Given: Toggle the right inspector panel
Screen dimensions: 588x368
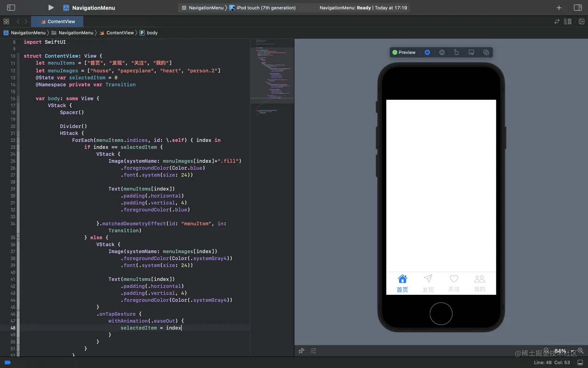Looking at the screenshot, I should coord(577,7).
